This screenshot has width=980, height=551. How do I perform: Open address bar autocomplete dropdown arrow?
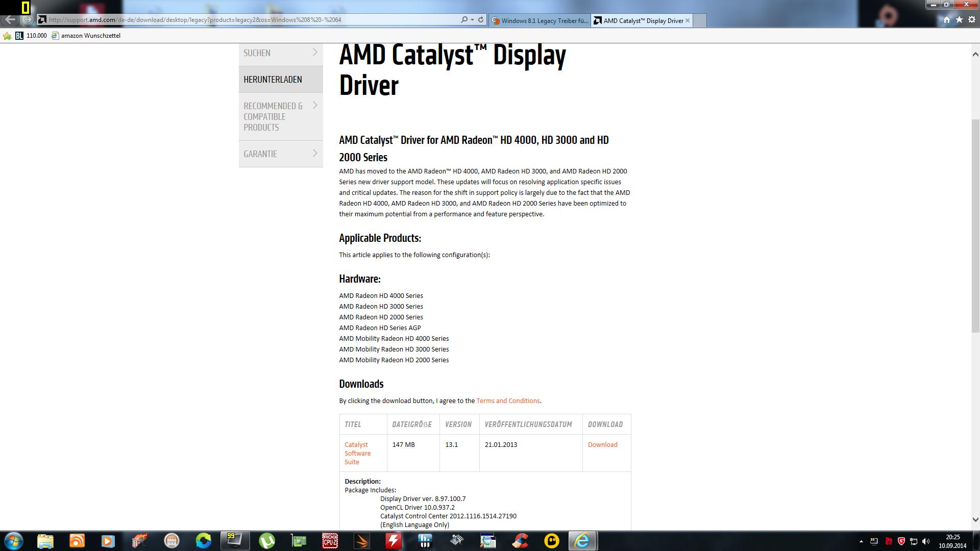tap(473, 20)
